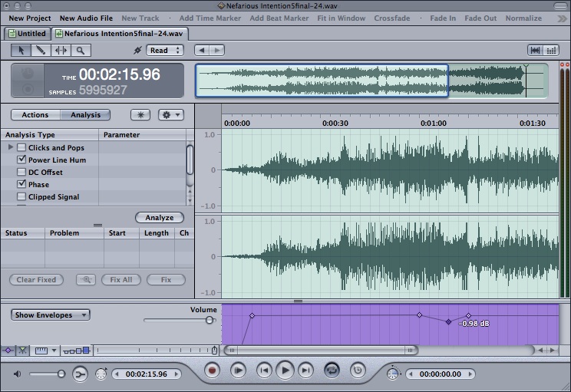Viewport: 571px width, 392px height.
Task: Click the ruler units icon
Action: tap(41, 351)
